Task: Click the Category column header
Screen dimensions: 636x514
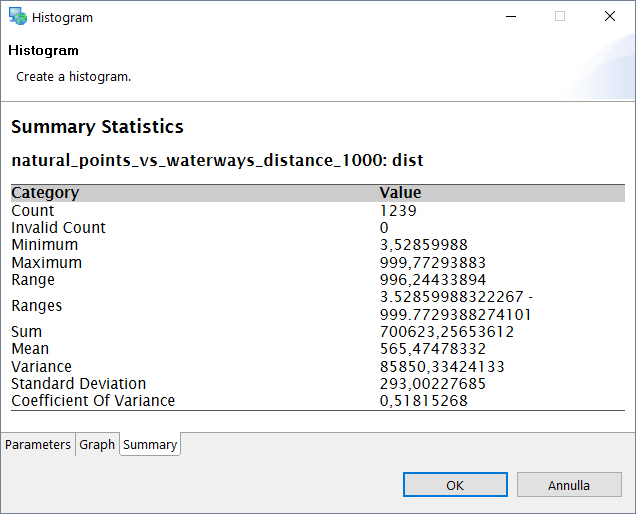Action: [45, 193]
